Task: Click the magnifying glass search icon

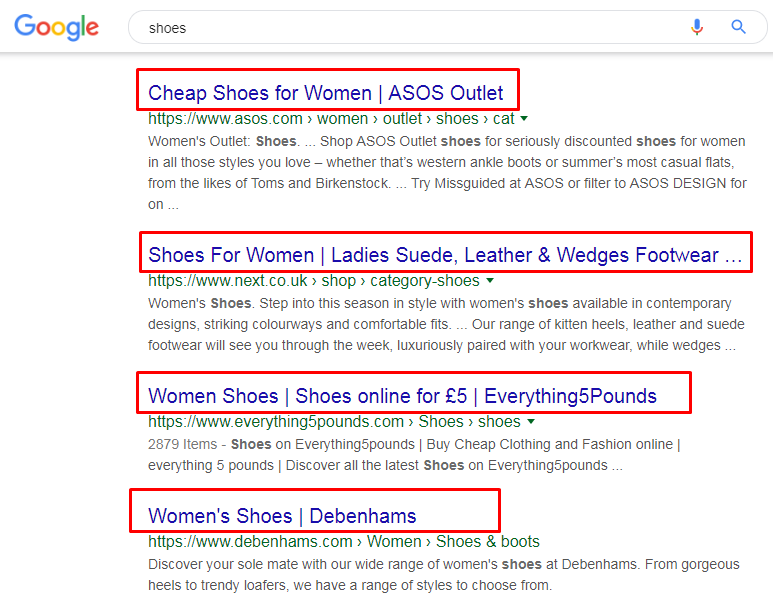Action: [x=739, y=27]
